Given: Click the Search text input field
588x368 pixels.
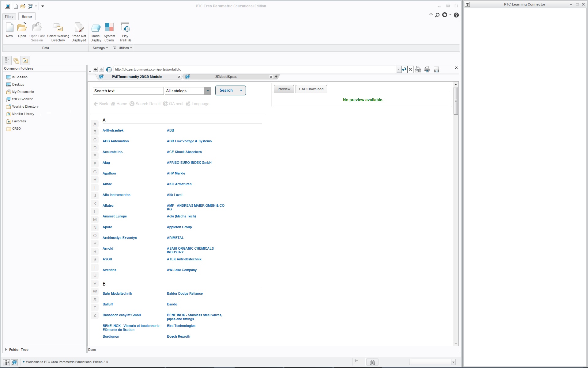Looking at the screenshot, I should coord(128,91).
